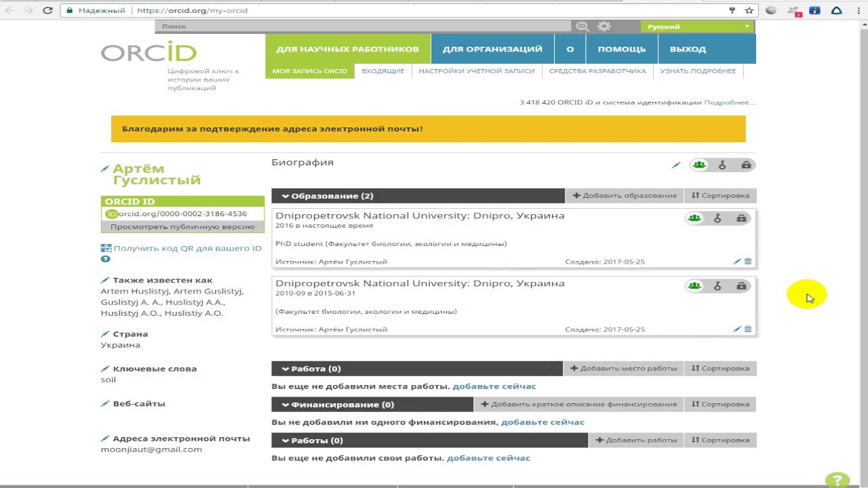Edit Веб-сайты pencil icon
Viewport: 868px width, 488px height.
click(x=105, y=404)
